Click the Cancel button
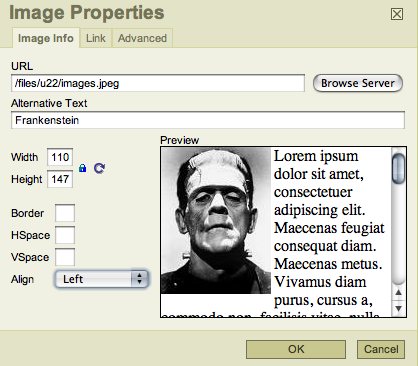 coord(381,349)
